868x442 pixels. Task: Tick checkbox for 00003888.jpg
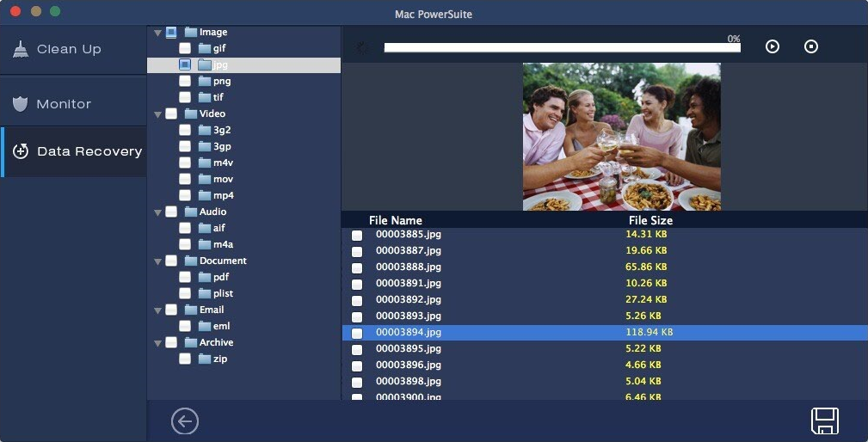pos(357,267)
